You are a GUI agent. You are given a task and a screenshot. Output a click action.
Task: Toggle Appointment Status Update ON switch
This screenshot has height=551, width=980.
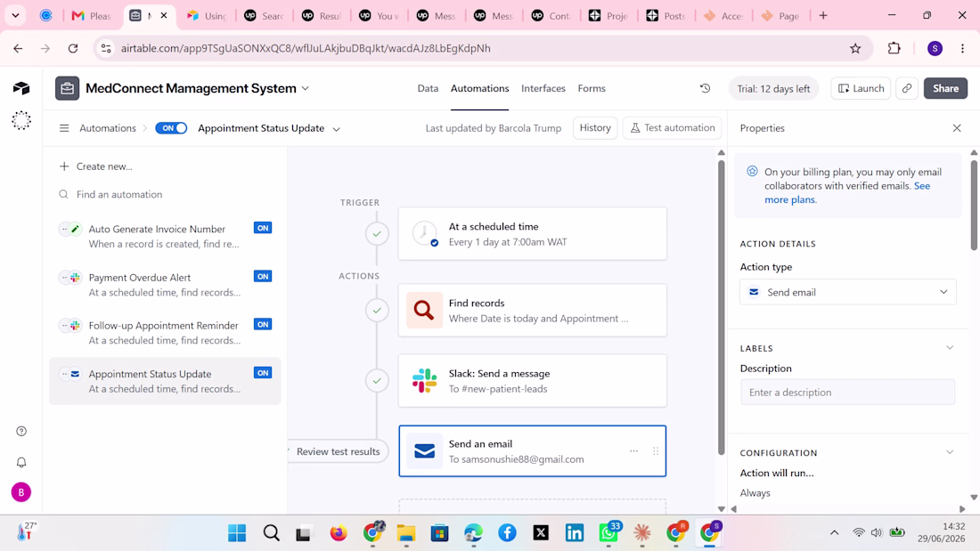(171, 128)
